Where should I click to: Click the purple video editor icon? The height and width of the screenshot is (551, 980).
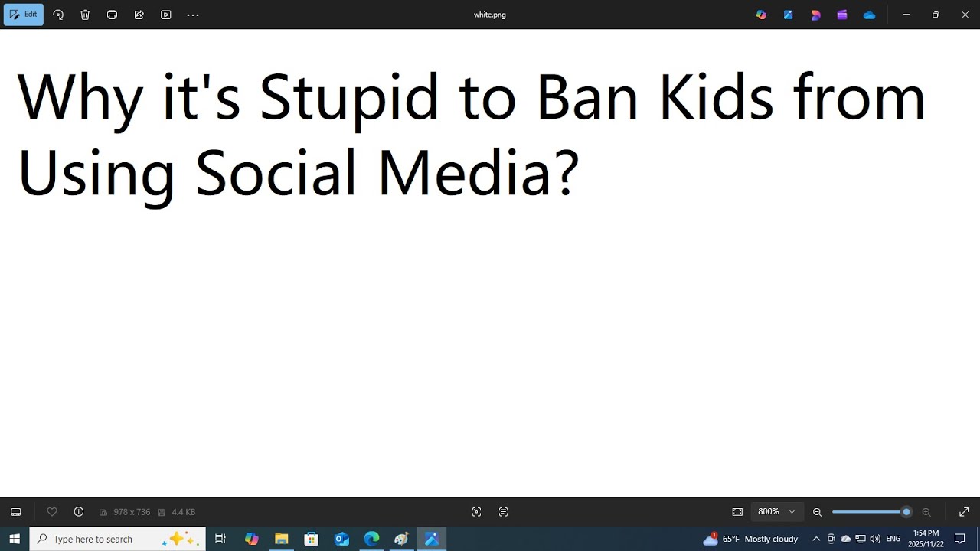point(842,15)
